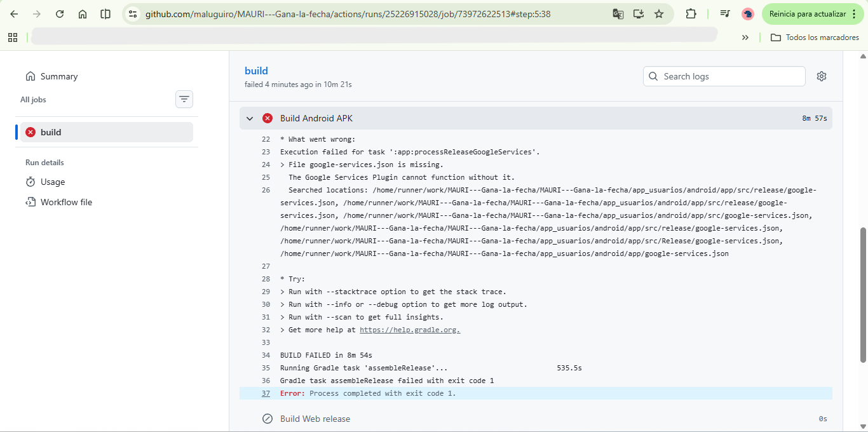Image resolution: width=868 pixels, height=432 pixels.
Task: Collapse the Build Android APK step
Action: 250,118
